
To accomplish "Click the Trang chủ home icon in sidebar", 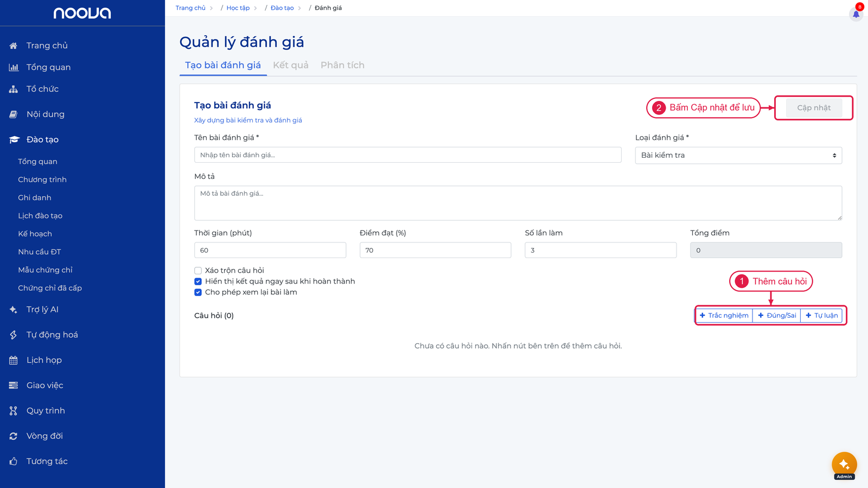I will coord(14,46).
